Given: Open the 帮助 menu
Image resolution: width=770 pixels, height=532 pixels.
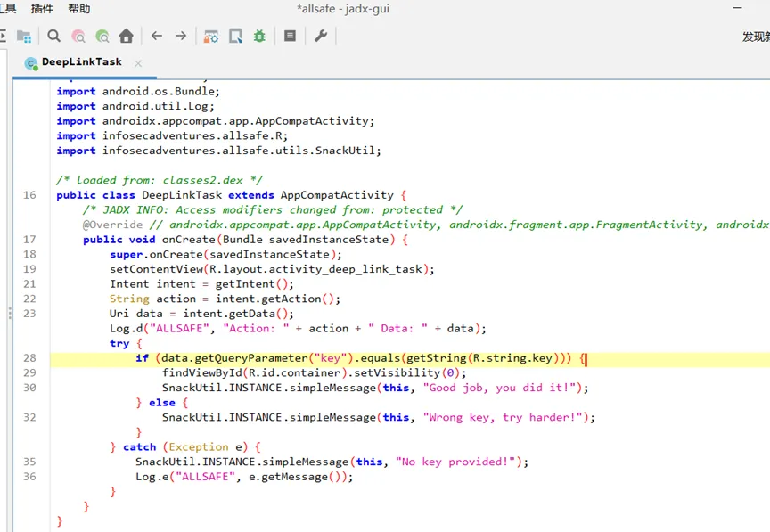Looking at the screenshot, I should click(79, 8).
